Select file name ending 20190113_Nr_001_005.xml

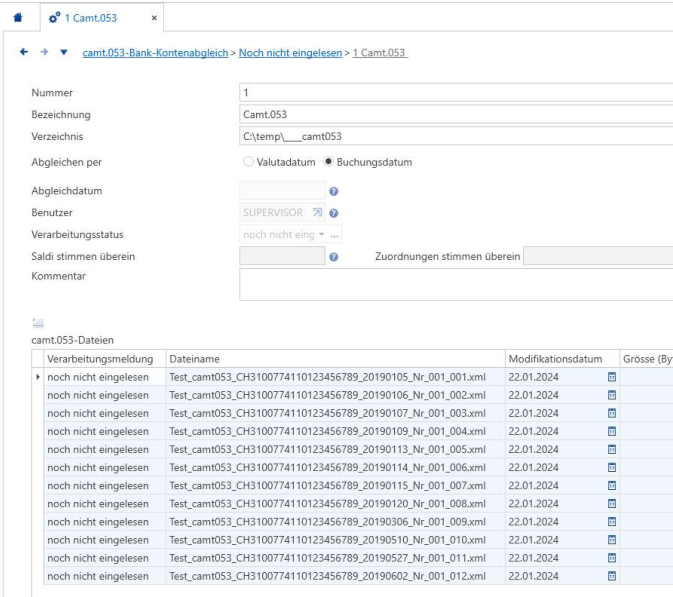tap(327, 449)
